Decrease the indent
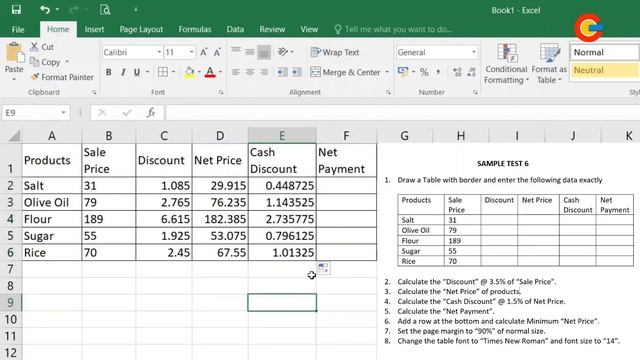The width and height of the screenshot is (640, 360). 282,72
